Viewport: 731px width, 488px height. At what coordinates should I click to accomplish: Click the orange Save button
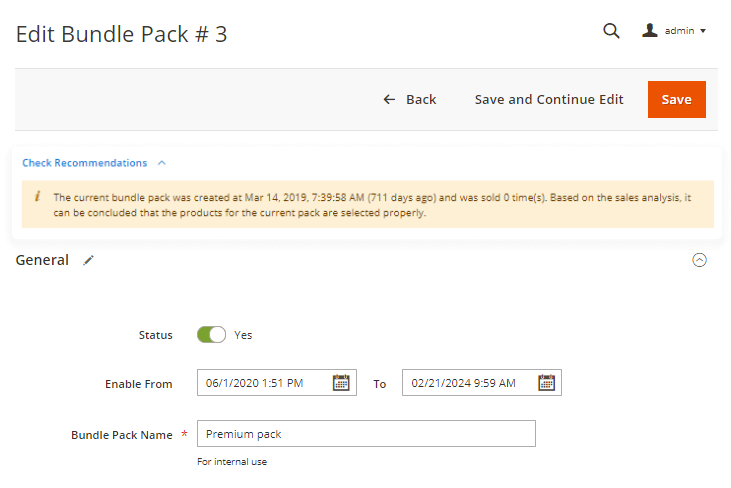pyautogui.click(x=676, y=99)
